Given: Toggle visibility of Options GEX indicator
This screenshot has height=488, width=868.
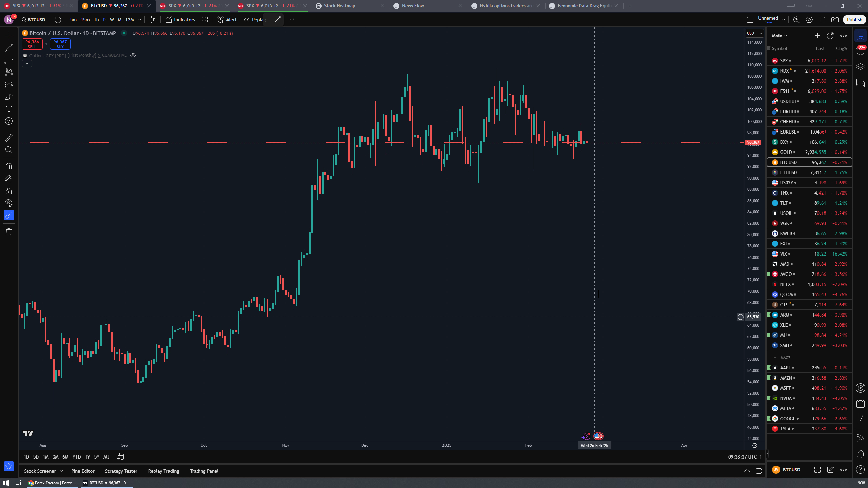Looking at the screenshot, I should pos(133,55).
